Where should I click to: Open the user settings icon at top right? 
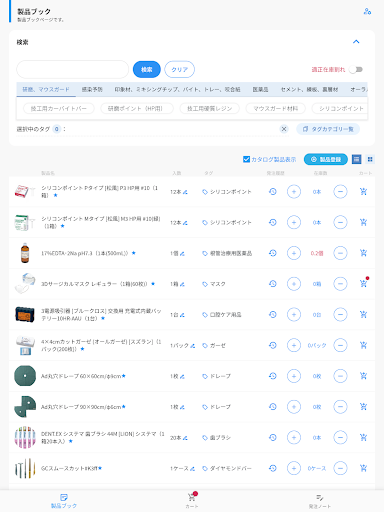[x=367, y=11]
